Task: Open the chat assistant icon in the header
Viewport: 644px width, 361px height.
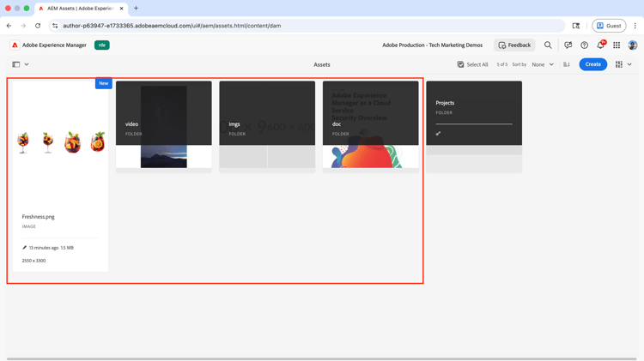Action: [568, 45]
